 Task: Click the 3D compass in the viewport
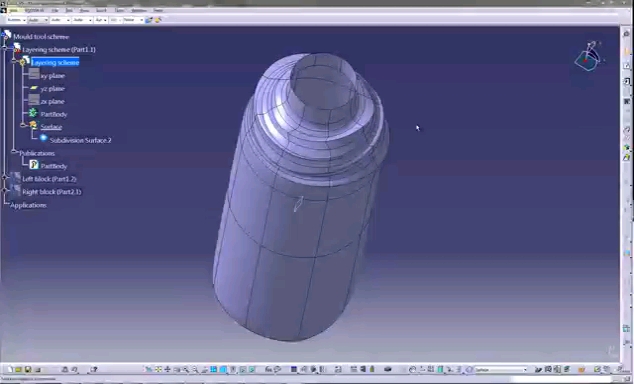tap(589, 56)
